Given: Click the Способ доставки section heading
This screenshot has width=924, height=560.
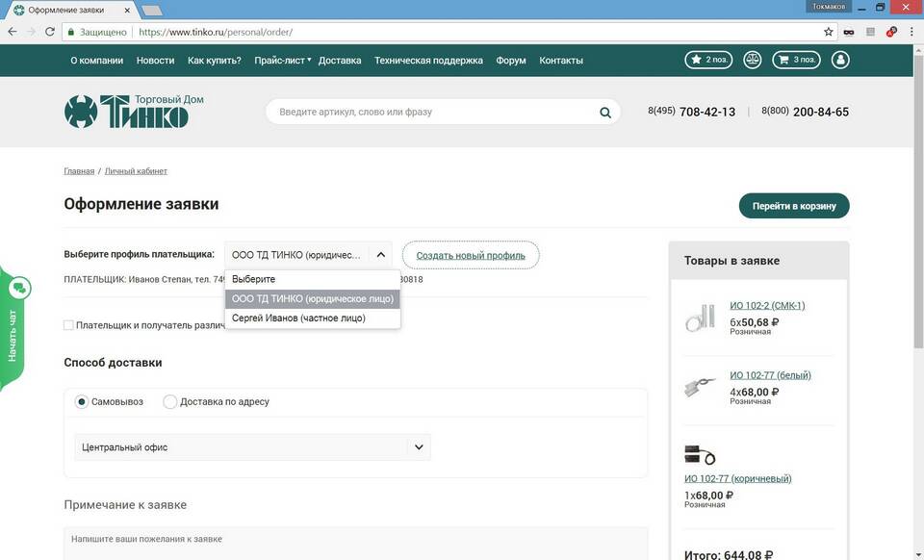Looking at the screenshot, I should coord(114,363).
